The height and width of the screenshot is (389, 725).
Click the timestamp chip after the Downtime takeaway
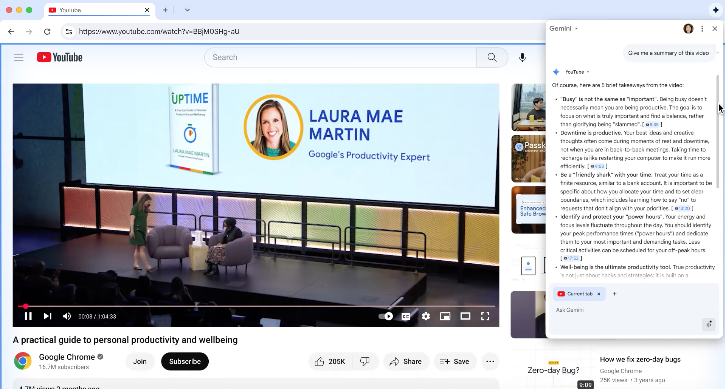pos(597,167)
